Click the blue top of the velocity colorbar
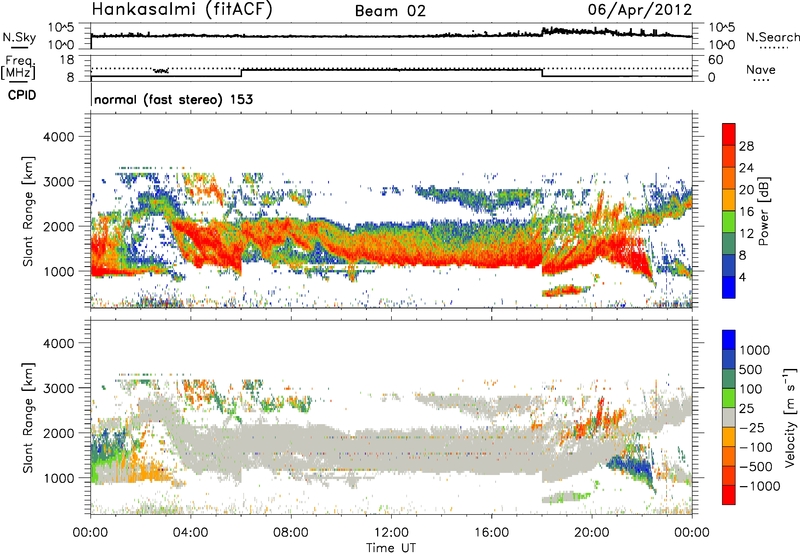The height and width of the screenshot is (554, 800). click(x=729, y=340)
